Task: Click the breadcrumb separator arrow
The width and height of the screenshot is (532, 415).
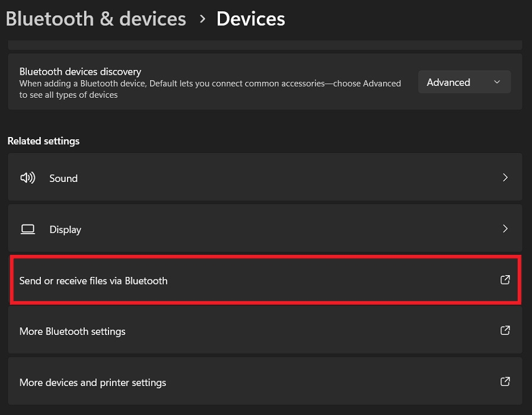Action: coord(202,19)
